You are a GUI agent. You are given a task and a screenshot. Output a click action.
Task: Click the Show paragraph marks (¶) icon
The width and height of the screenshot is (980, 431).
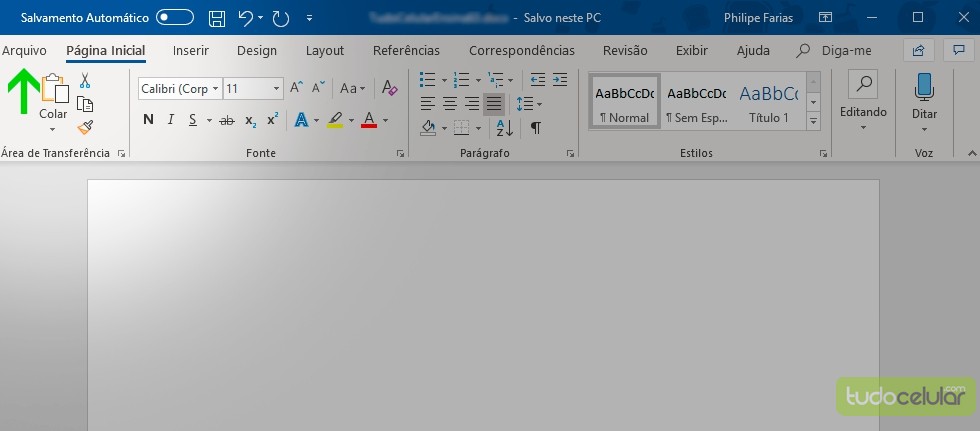pos(536,127)
